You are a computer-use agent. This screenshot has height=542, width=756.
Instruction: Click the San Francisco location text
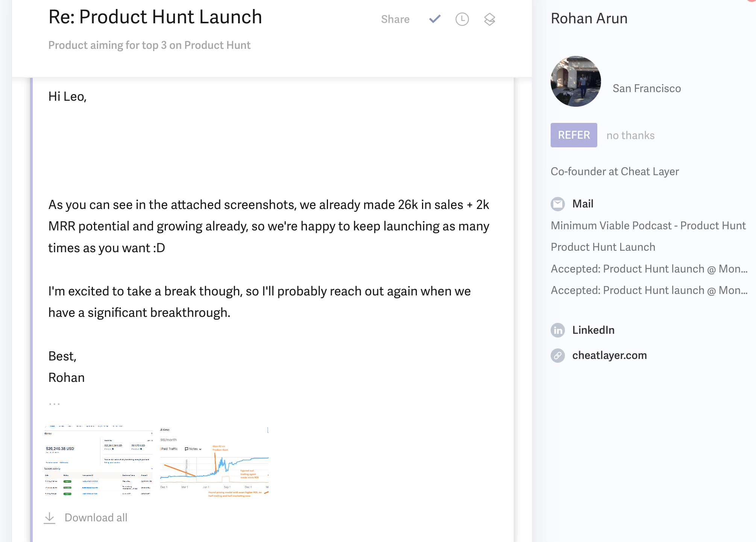pos(647,88)
